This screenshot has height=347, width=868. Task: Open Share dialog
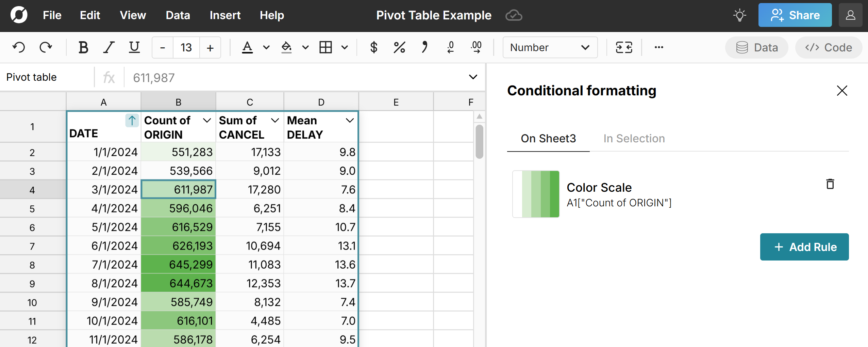pos(795,15)
